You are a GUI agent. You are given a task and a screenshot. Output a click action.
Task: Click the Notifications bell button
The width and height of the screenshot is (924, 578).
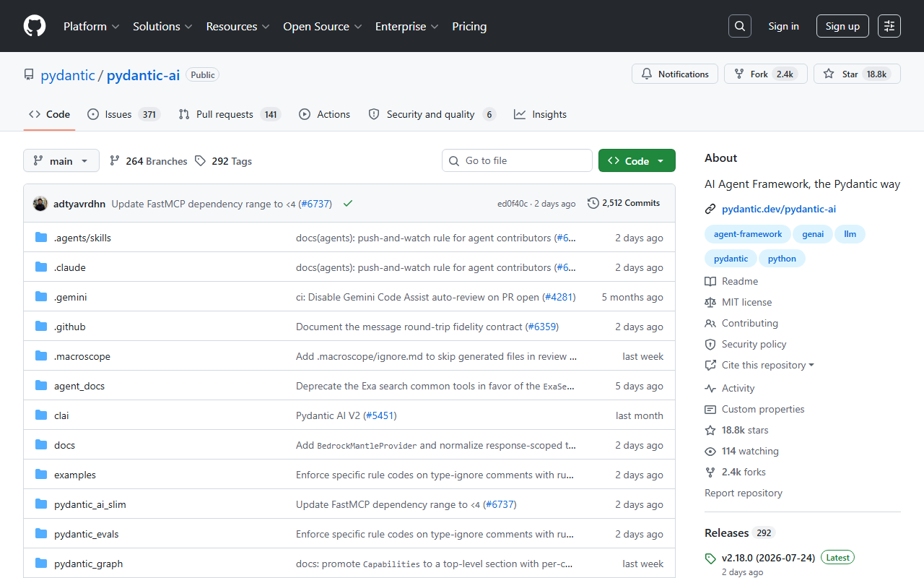(675, 74)
